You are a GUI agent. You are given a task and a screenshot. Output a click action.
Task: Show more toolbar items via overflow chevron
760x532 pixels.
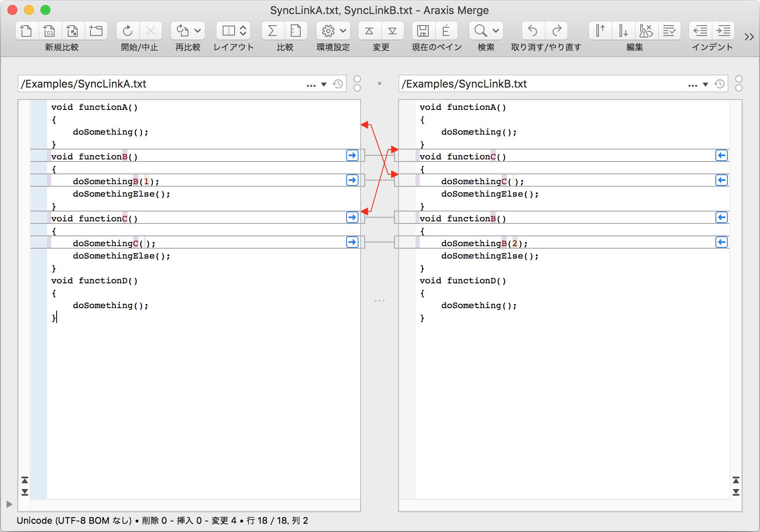(749, 37)
